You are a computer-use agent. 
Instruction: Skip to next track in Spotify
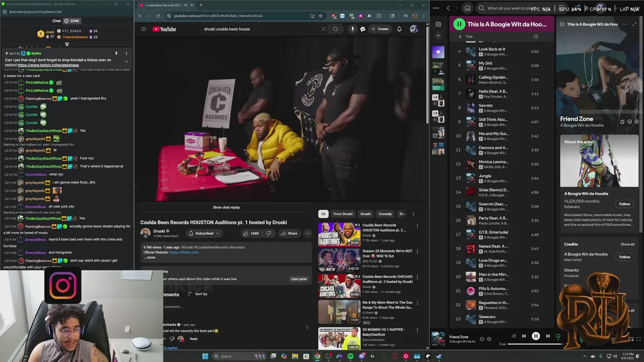(547, 336)
